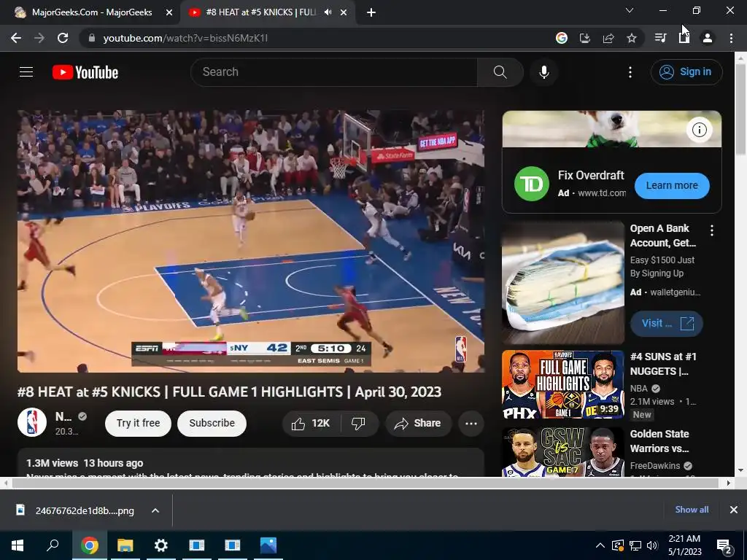Click the Try it free button
747x560 pixels.
(x=138, y=424)
